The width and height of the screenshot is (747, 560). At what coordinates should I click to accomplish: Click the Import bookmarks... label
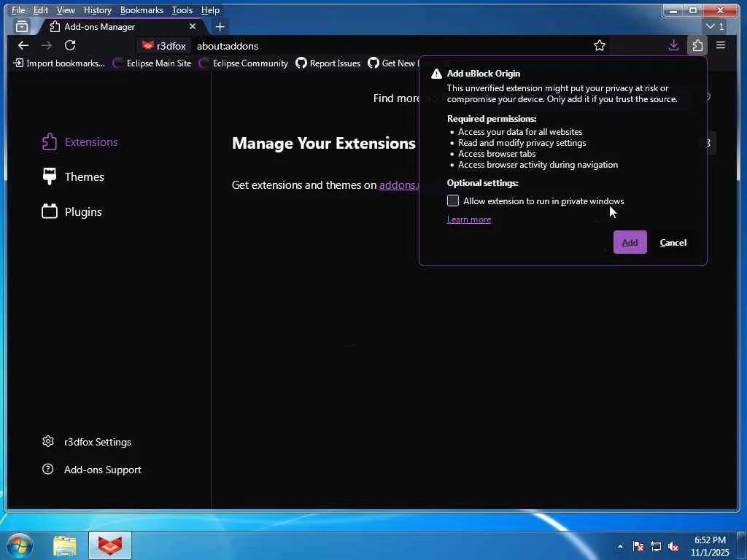66,63
